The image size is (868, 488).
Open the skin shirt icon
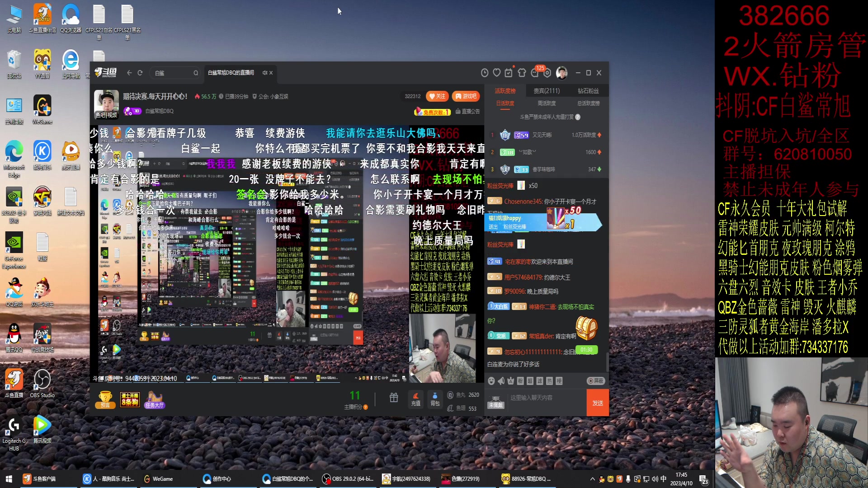[x=522, y=73]
